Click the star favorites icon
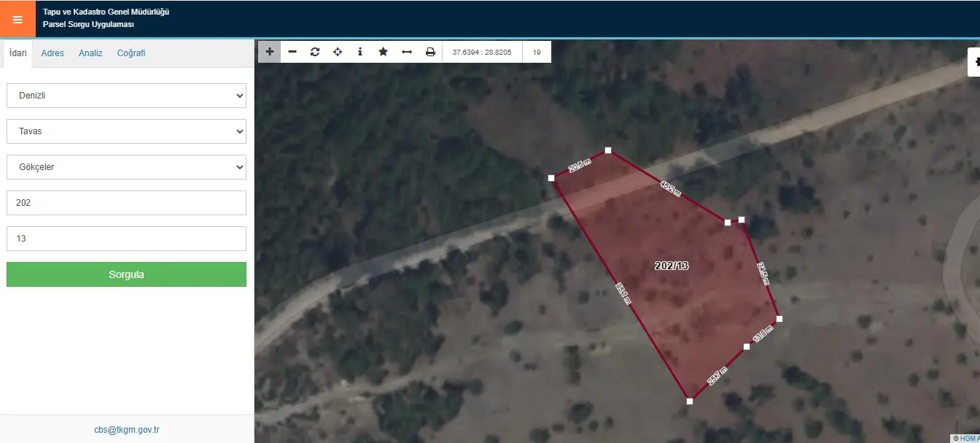Viewport: 980px width, 443px height. (383, 52)
